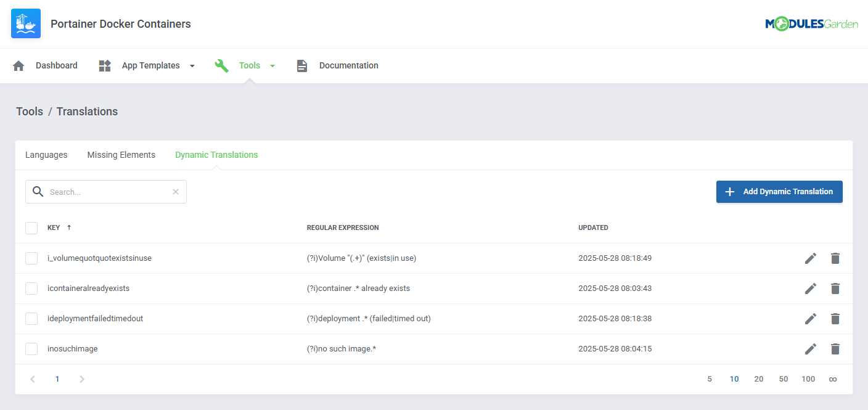Switch to the Languages tab
Viewport: 868px width, 410px height.
[x=46, y=155]
